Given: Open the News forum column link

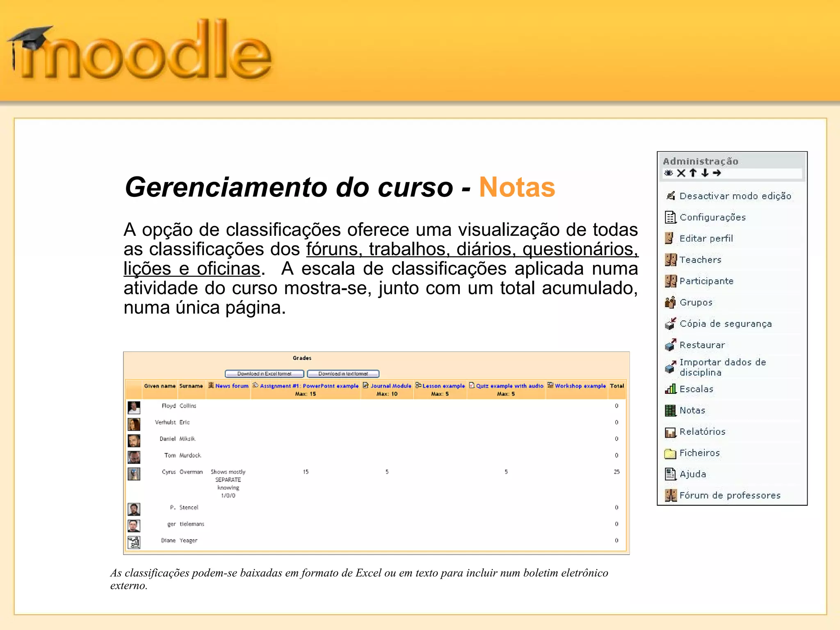Looking at the screenshot, I should tap(232, 386).
